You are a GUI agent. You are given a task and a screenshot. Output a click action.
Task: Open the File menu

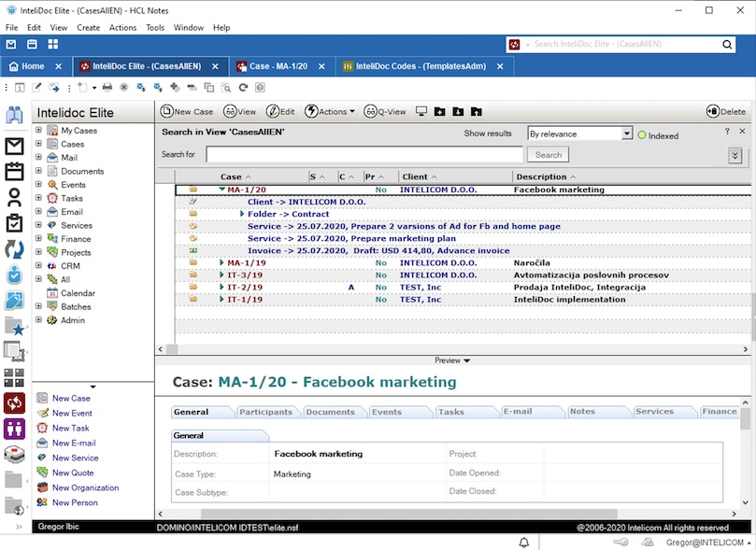(x=11, y=27)
